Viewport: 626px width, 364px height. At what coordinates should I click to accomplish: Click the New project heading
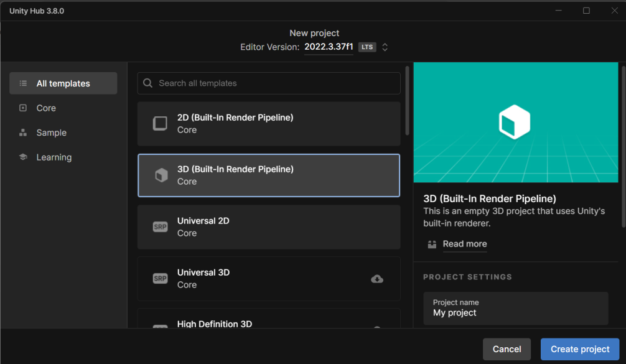(x=314, y=33)
